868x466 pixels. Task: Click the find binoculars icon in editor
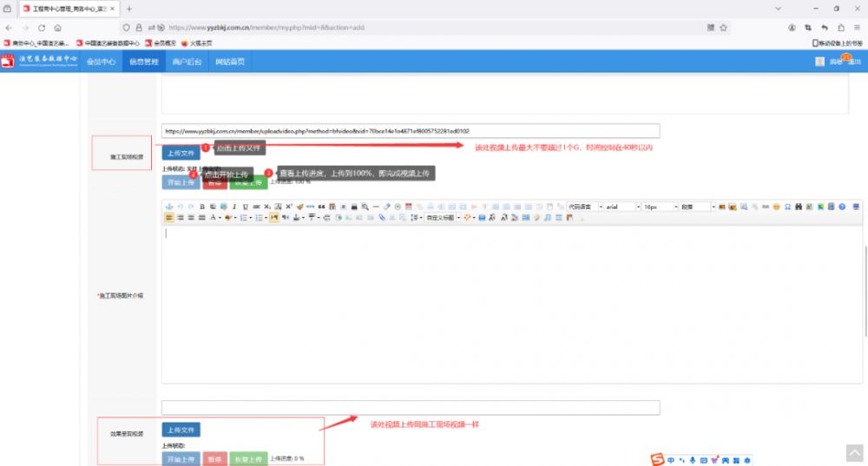click(x=799, y=207)
